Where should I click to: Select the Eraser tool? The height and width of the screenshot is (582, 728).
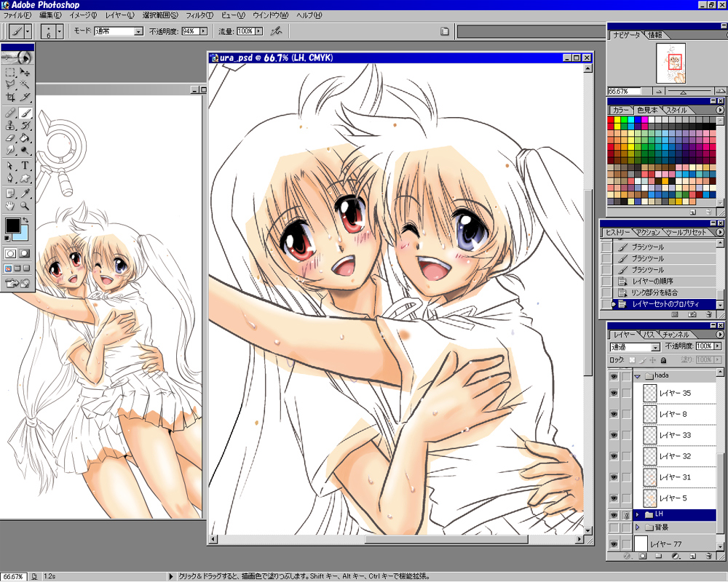(10, 137)
